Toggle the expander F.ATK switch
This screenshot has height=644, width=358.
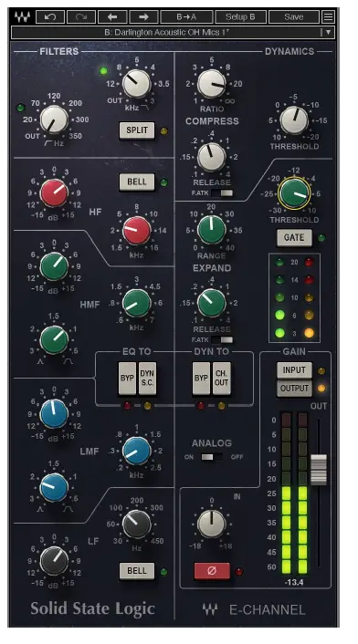pos(222,339)
